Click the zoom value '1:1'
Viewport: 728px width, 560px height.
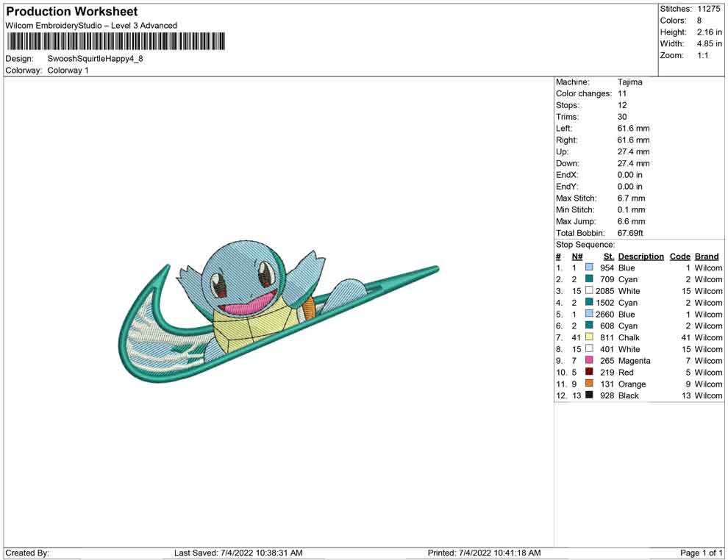pyautogui.click(x=702, y=55)
